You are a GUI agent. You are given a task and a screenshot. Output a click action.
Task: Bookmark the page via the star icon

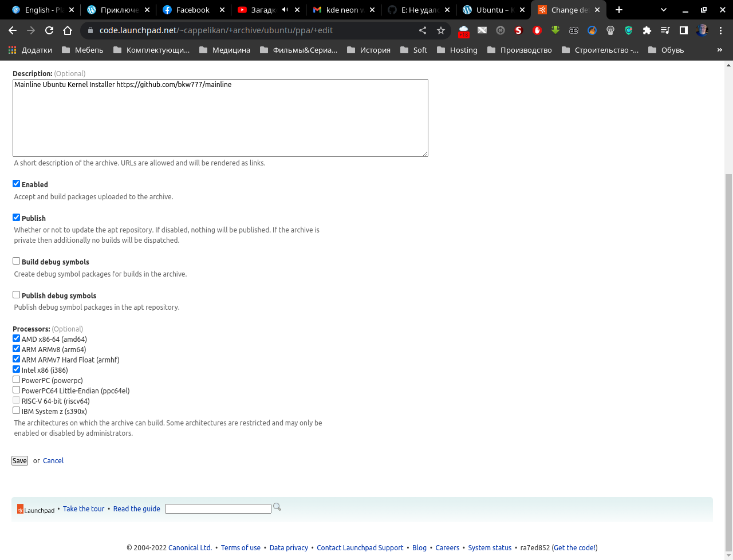pos(441,30)
